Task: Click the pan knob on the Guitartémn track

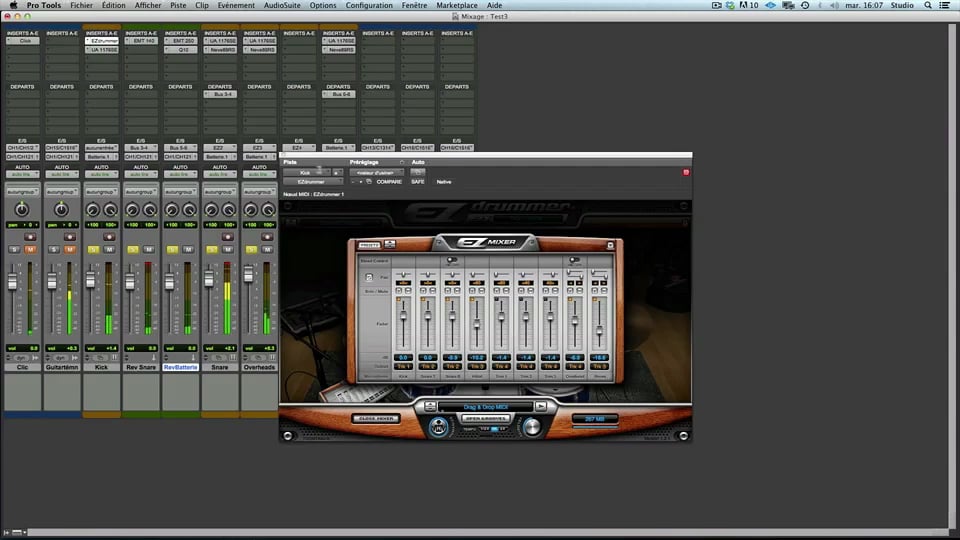Action: tap(61, 210)
